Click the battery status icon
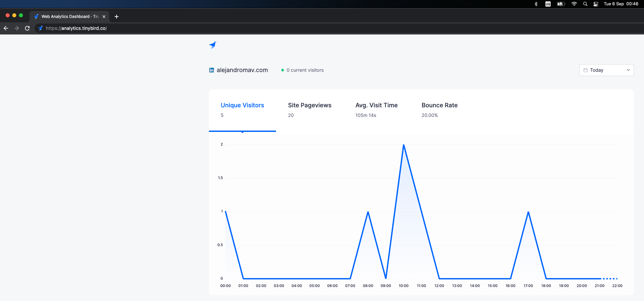This screenshot has width=644, height=301. 561,4
